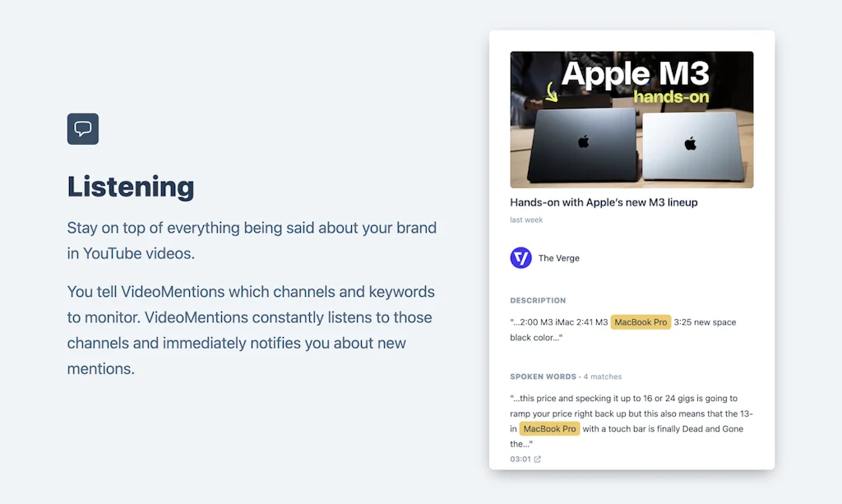Image resolution: width=842 pixels, height=504 pixels.
Task: Click the speech bubble Listening icon
Action: point(83,129)
